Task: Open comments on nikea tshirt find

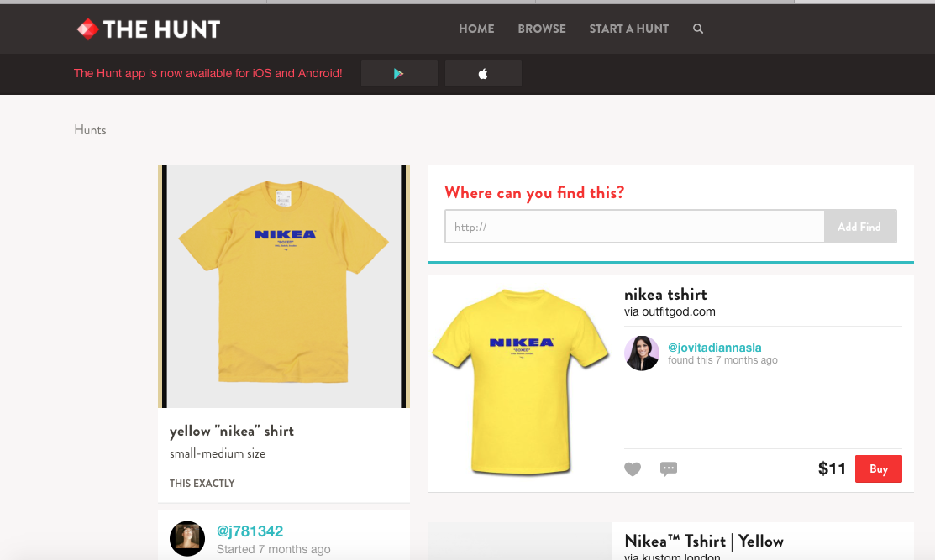Action: click(x=669, y=468)
